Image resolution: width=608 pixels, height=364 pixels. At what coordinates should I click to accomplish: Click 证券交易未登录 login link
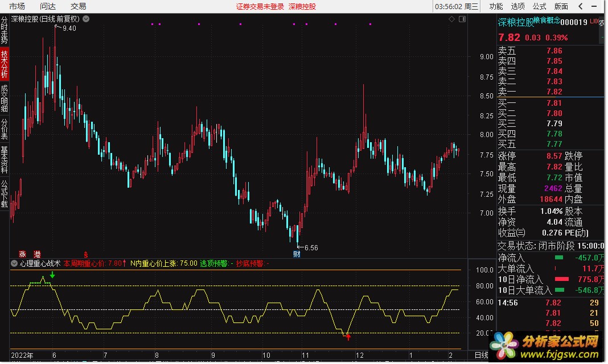[x=260, y=7]
